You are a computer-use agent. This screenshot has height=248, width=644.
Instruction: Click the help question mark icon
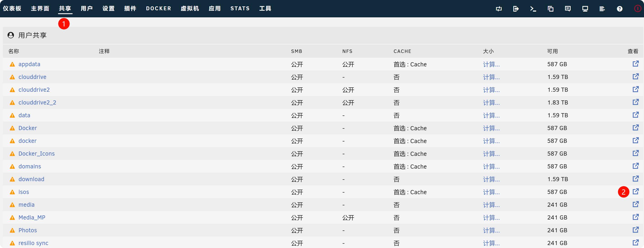620,9
